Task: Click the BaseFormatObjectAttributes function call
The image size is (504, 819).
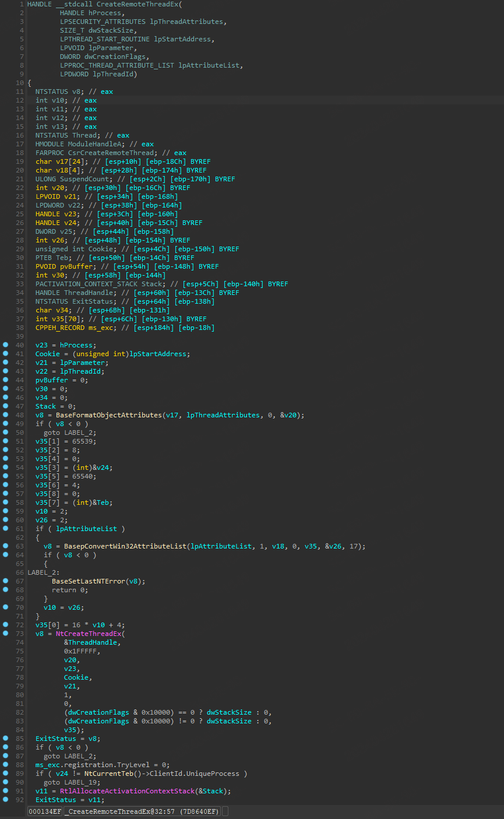Action: point(109,415)
